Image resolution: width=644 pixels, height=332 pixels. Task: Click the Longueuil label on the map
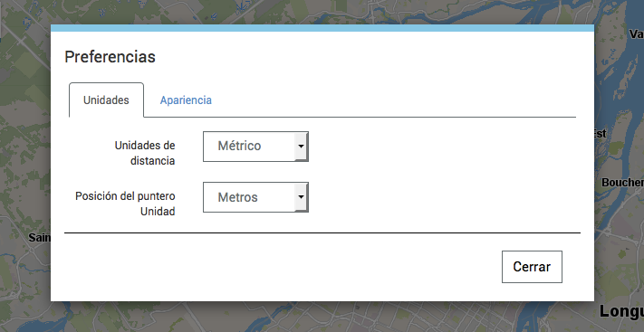(x=621, y=311)
